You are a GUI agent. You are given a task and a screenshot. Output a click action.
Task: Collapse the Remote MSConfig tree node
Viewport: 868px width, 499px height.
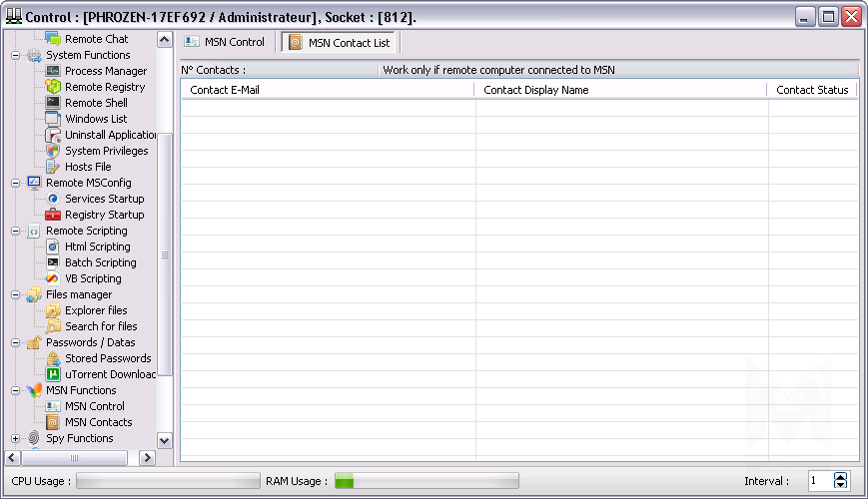click(x=16, y=183)
